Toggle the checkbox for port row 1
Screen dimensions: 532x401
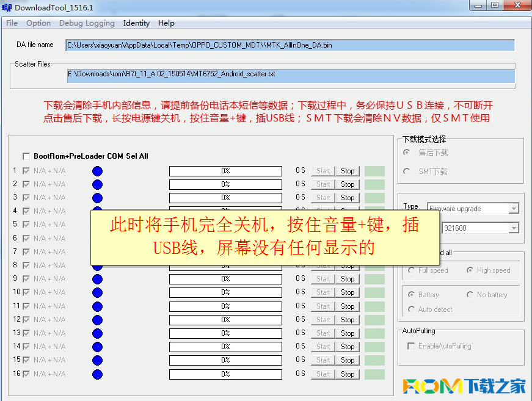pos(26,171)
